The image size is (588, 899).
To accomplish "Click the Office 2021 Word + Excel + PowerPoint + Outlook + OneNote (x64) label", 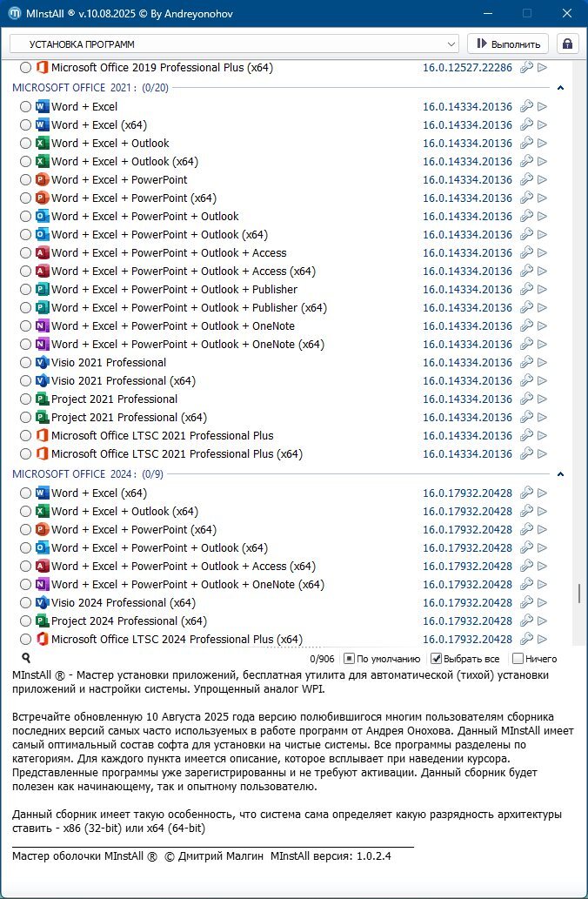I will coord(188,345).
